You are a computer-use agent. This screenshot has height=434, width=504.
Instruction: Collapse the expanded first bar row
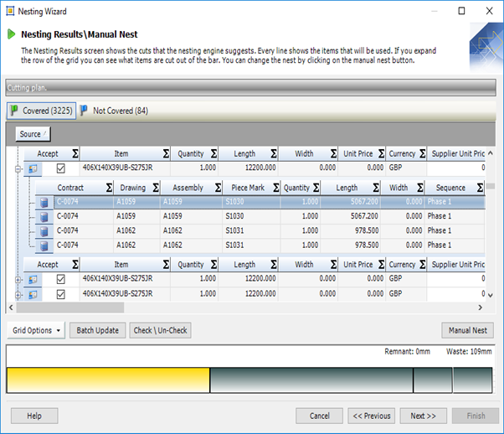pyautogui.click(x=18, y=168)
